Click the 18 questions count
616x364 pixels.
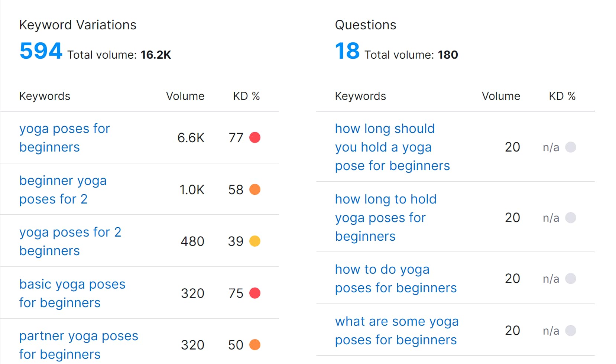[347, 51]
